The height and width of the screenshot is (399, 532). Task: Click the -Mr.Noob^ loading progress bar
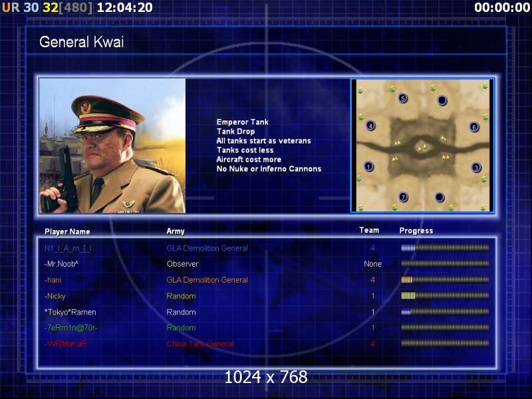(445, 263)
